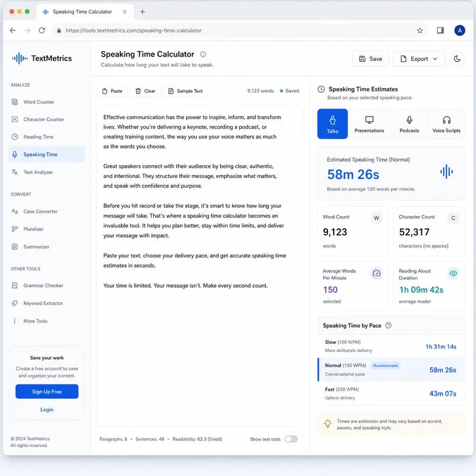Click the Summarizer sidebar icon
Screen dimensions: 476x476
(x=15, y=246)
